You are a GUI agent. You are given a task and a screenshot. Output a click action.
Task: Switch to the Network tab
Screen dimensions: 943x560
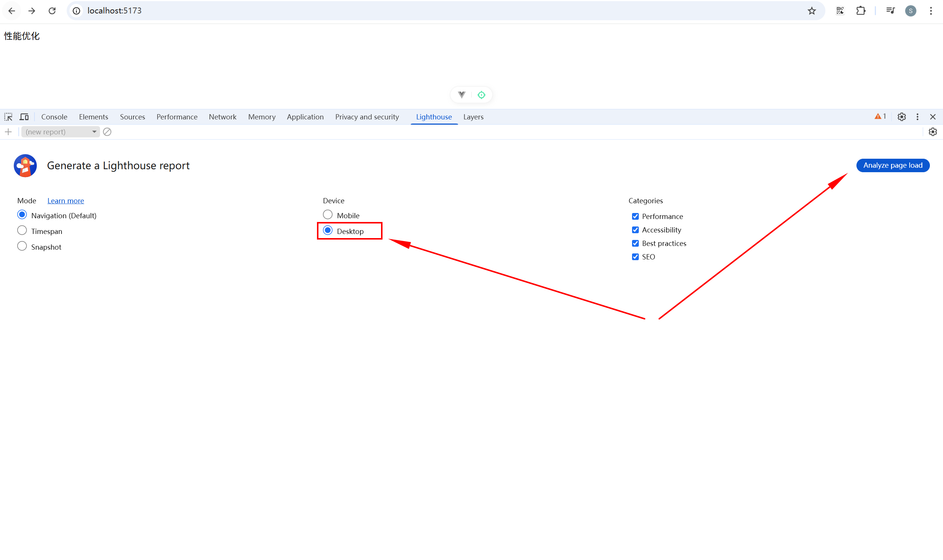[x=223, y=117]
